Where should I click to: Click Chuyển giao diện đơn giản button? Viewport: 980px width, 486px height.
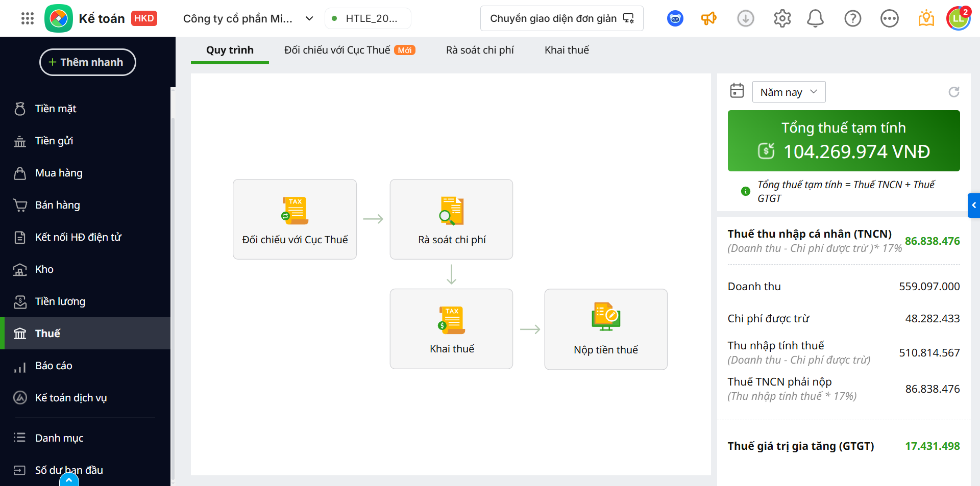coord(561,19)
